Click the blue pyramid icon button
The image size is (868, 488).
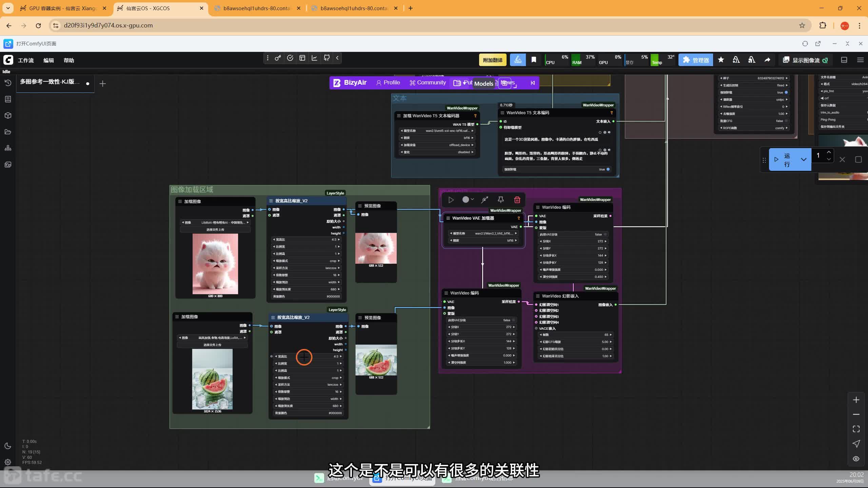pos(518,60)
